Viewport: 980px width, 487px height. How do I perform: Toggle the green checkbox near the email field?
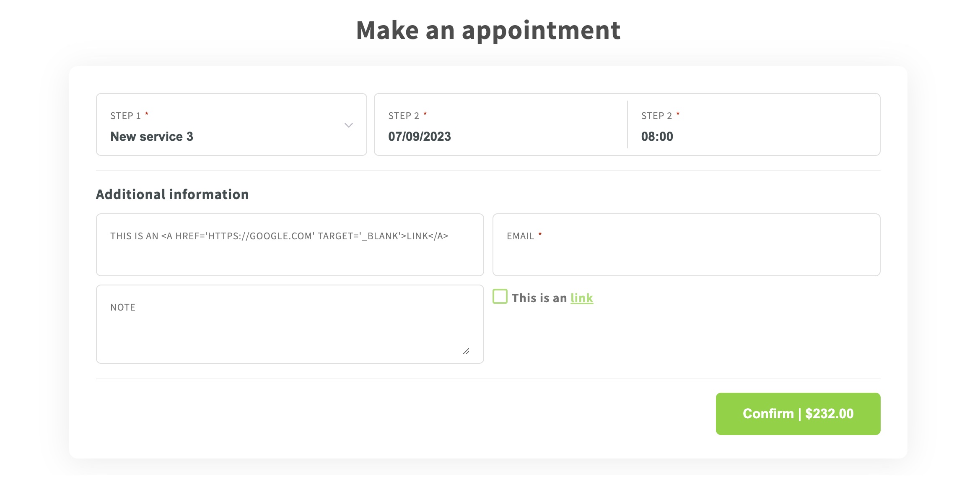coord(500,297)
